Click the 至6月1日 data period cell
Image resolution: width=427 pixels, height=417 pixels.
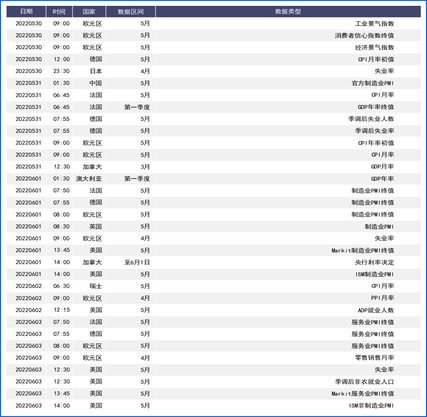click(x=137, y=262)
